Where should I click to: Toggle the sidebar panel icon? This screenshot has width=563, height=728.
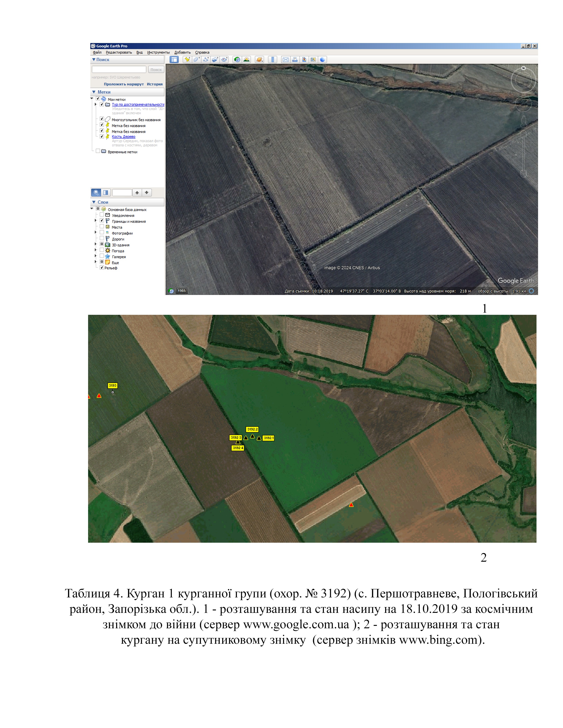(174, 60)
